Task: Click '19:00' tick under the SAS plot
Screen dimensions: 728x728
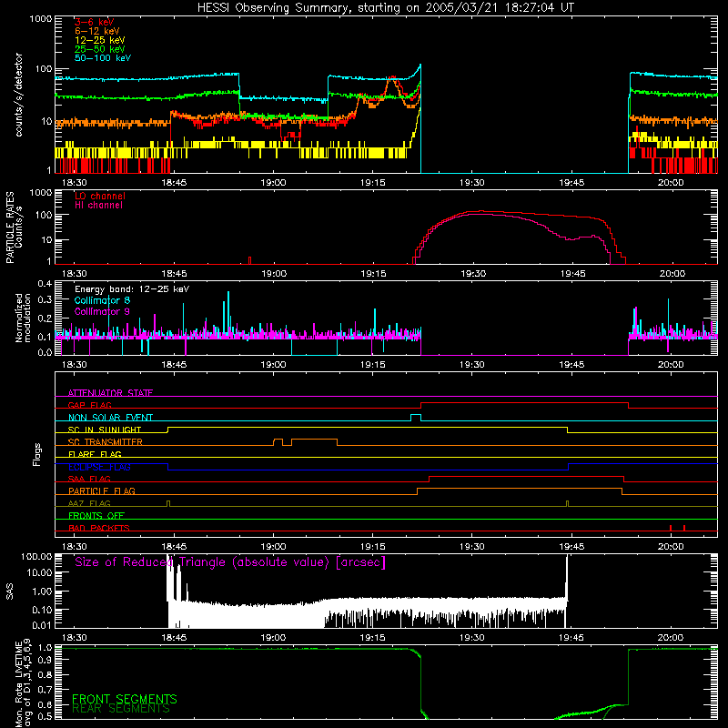Action: pyautogui.click(x=273, y=638)
